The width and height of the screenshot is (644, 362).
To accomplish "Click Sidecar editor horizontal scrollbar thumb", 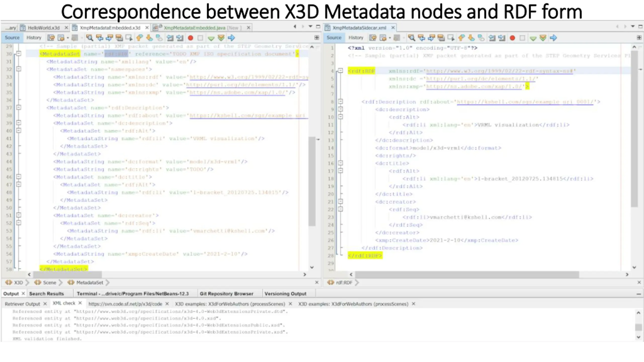I will coord(467,275).
